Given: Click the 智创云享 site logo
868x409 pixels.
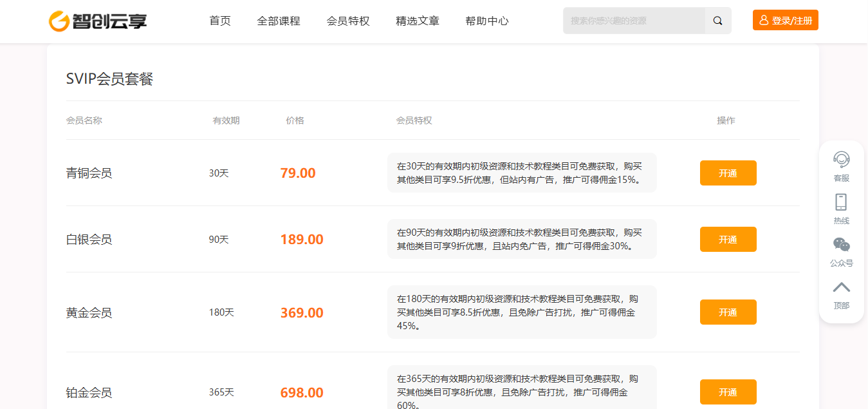Looking at the screenshot, I should (98, 21).
